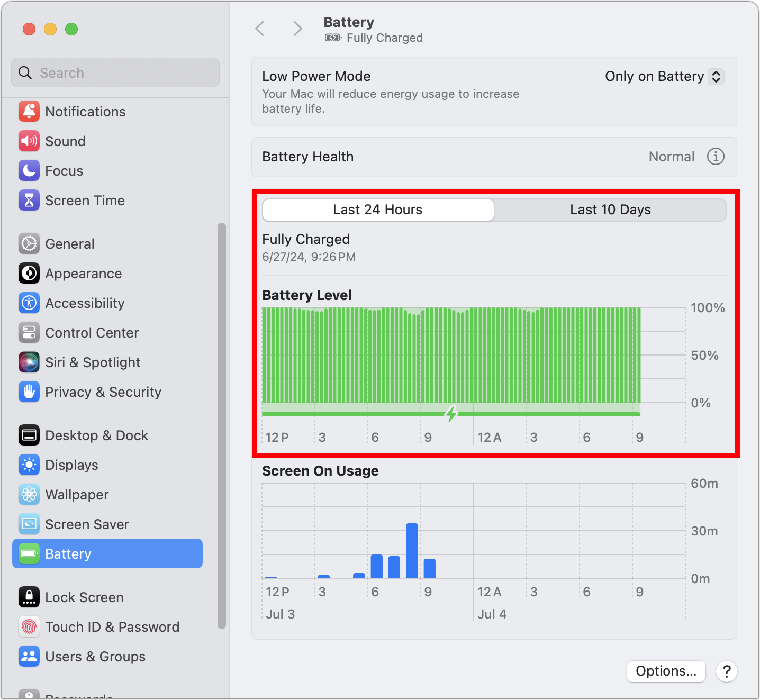Switch to the Last 10 Days tab
Image resolution: width=760 pixels, height=700 pixels.
point(610,210)
